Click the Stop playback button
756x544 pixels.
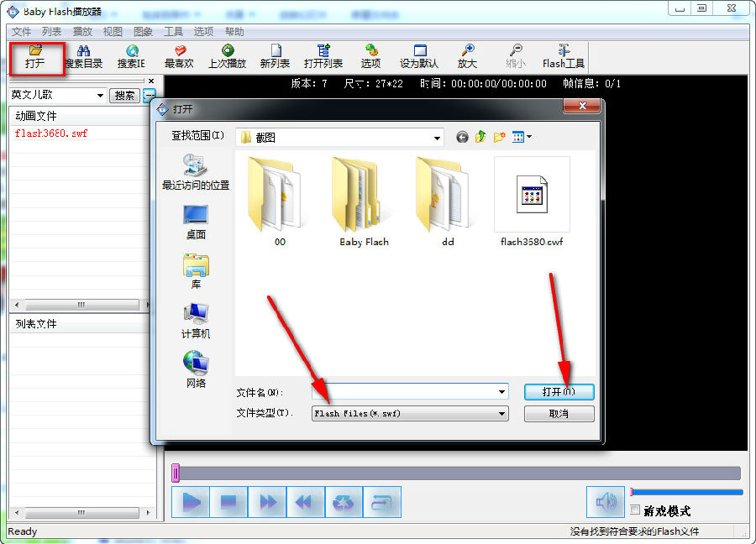(228, 502)
